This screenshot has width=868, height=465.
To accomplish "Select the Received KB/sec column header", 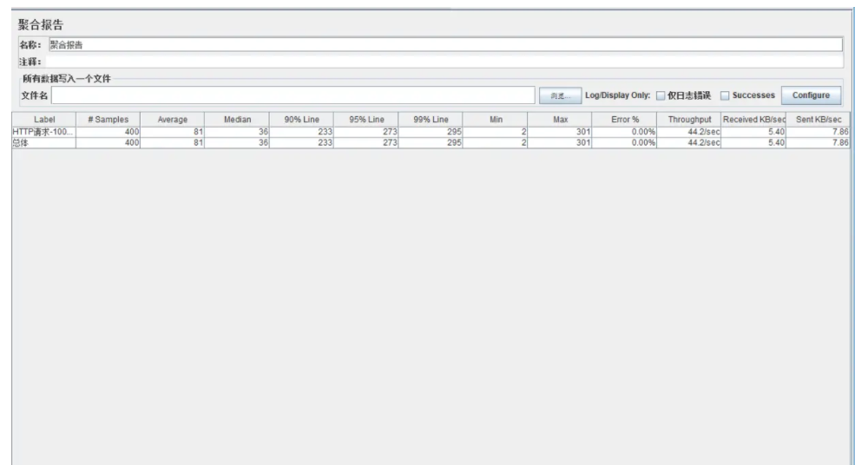I will click(x=753, y=120).
